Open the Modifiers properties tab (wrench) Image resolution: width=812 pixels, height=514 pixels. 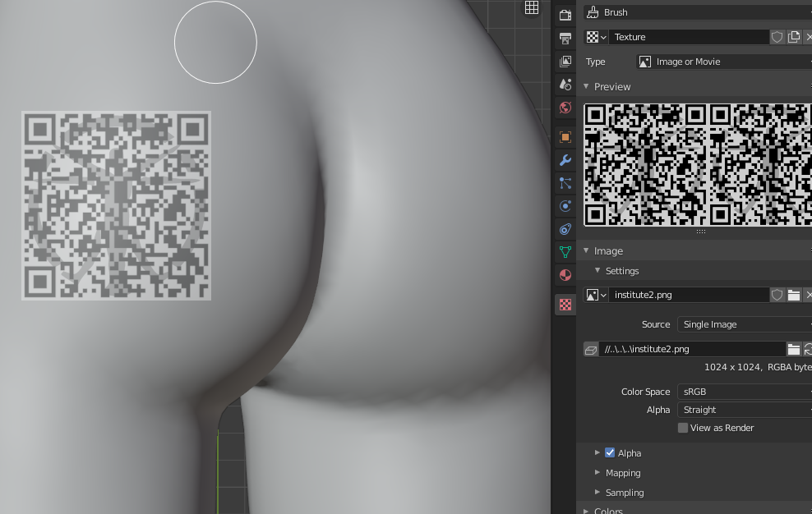click(565, 160)
